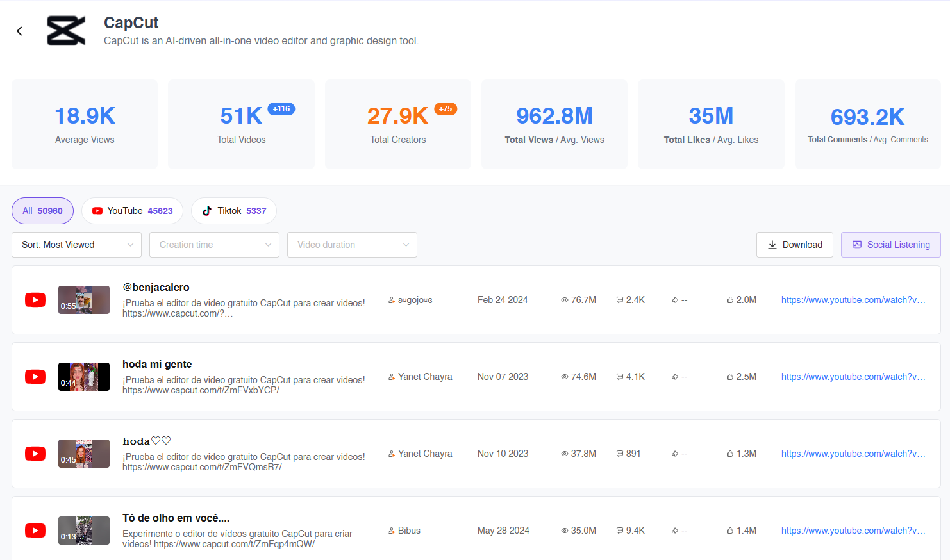
Task: Click the +75 badge on Total Creators
Action: 446,109
